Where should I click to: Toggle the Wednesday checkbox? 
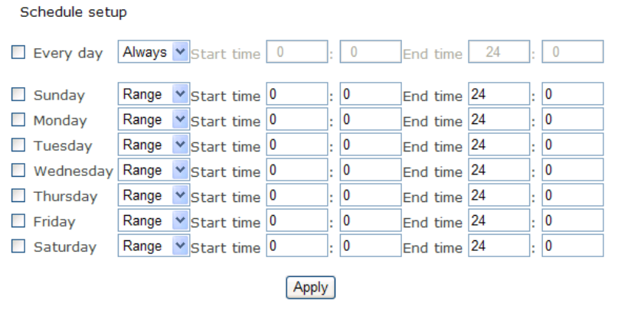18,171
